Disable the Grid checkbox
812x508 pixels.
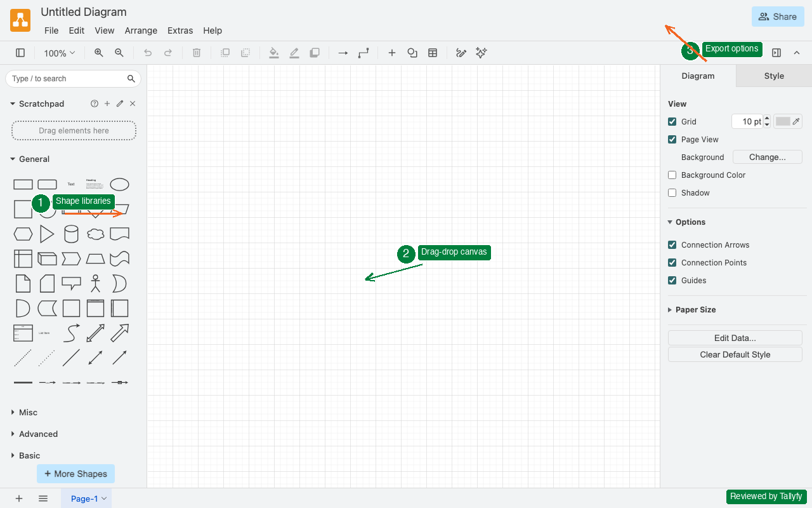click(672, 121)
